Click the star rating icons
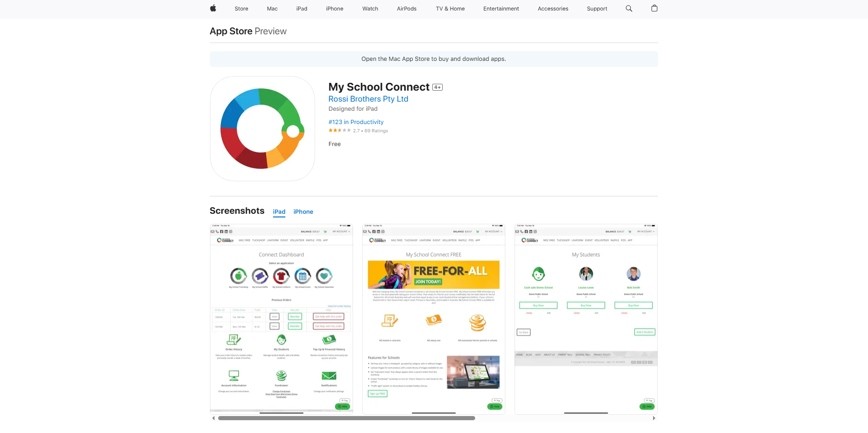 (340, 130)
